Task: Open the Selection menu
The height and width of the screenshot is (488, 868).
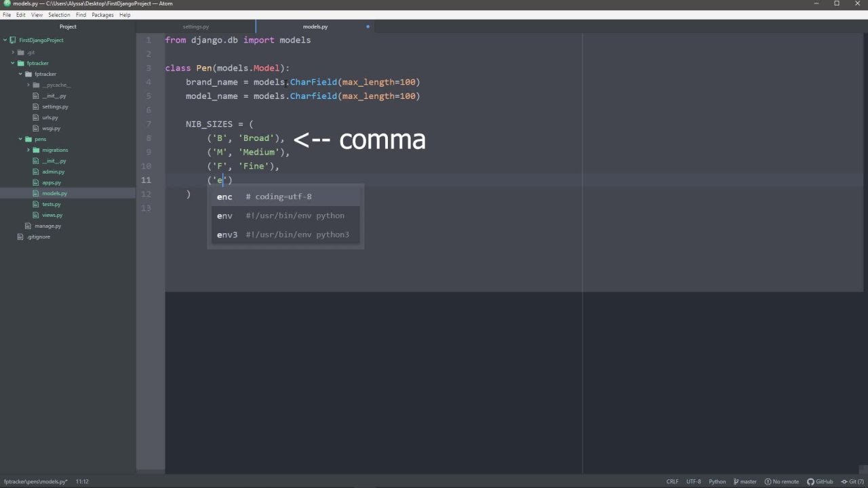Action: pos(59,15)
